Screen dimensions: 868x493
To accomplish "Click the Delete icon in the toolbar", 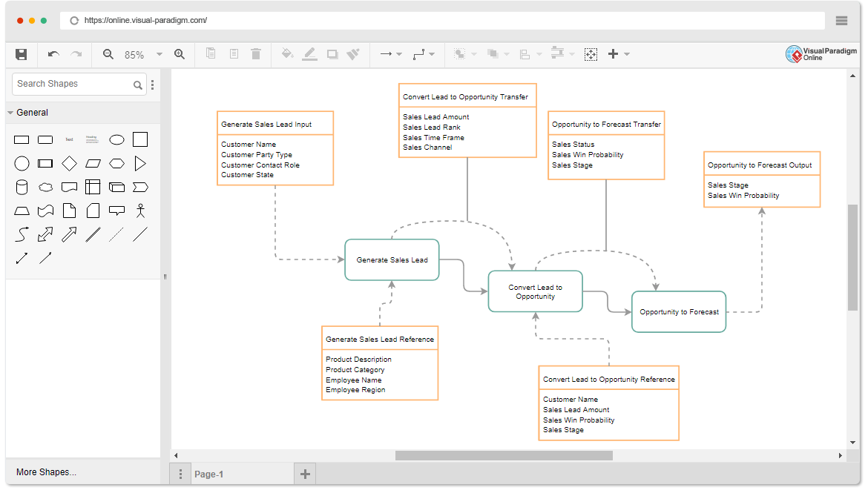I will click(x=256, y=54).
